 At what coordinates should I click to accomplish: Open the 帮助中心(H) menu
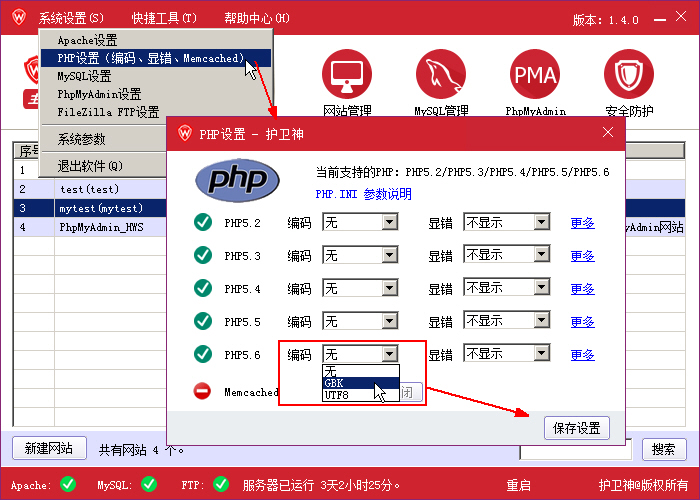(257, 18)
